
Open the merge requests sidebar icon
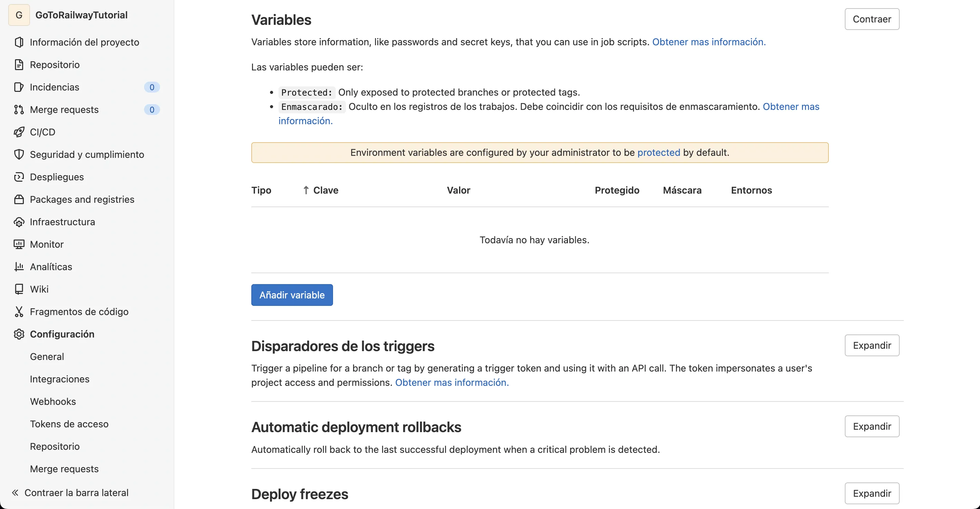click(19, 110)
